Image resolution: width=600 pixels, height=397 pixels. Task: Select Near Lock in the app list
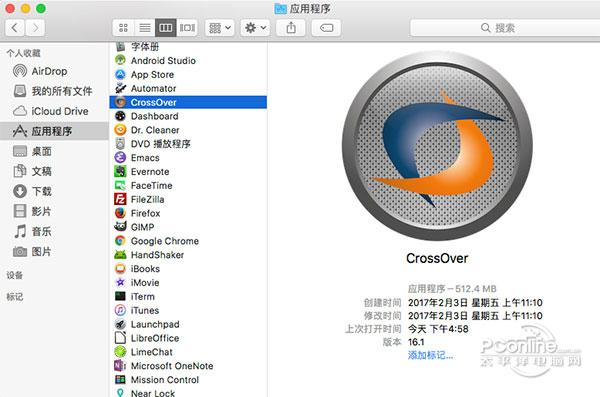188,392
